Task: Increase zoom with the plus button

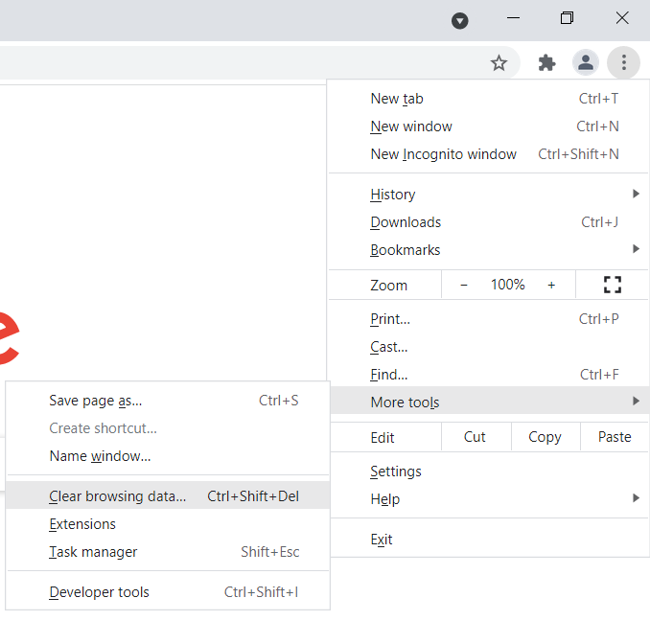Action: point(551,286)
